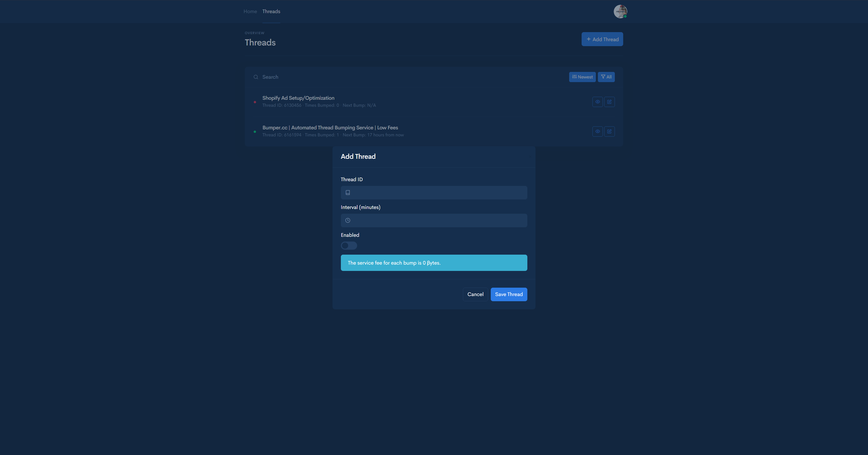The image size is (868, 455).
Task: Focus the Interval (minutes) input field
Action: coord(434,220)
